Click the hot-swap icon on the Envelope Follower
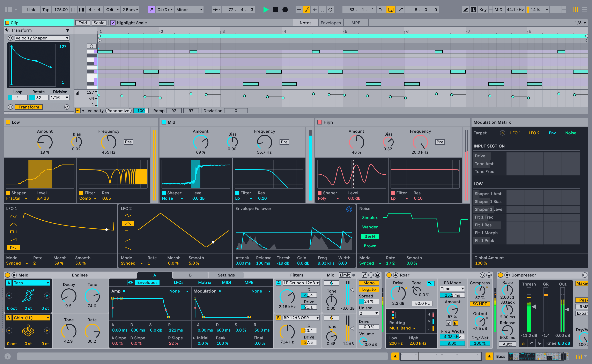 pos(349,209)
